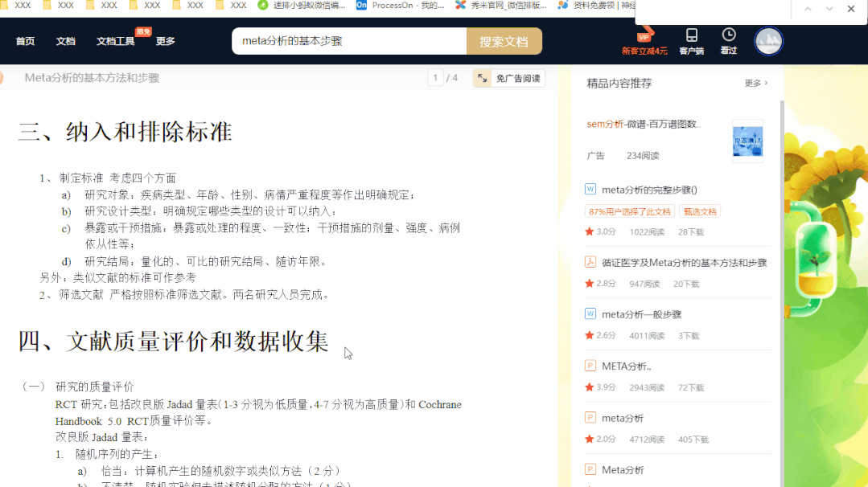Click the search field containing meta分析的基本步骤
The image size is (868, 487).
349,42
